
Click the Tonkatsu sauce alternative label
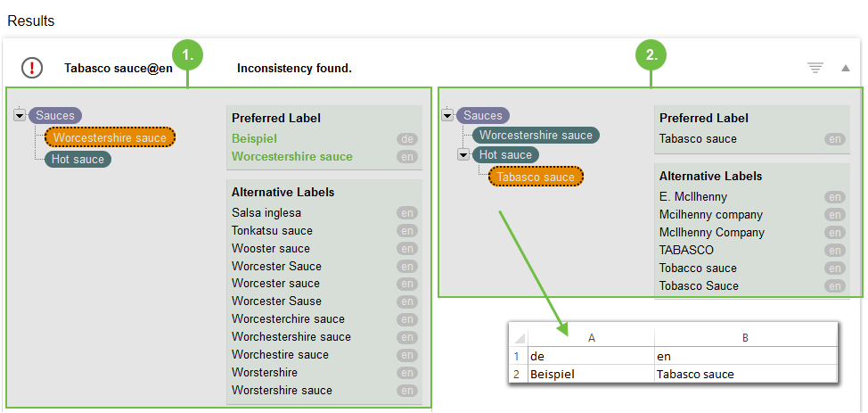tap(272, 231)
